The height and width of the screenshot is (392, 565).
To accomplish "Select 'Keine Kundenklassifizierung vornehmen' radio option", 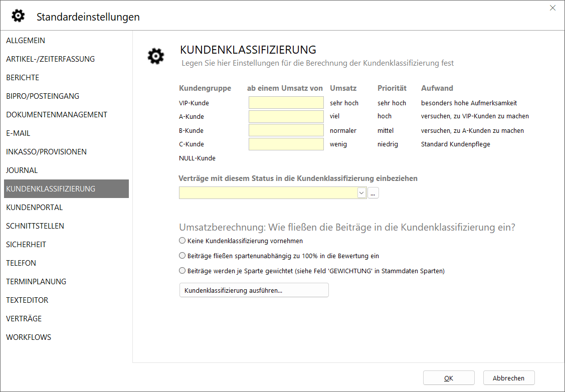I will click(x=182, y=241).
